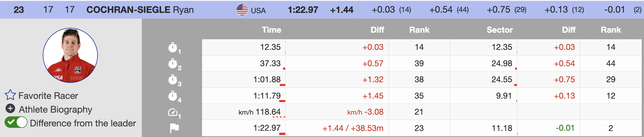Image resolution: width=644 pixels, height=137 pixels.
Task: Collapse the Cochran-Siegle Ryan result row
Action: (140, 10)
